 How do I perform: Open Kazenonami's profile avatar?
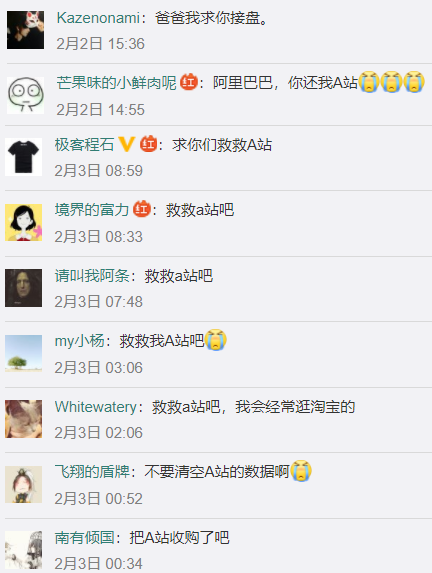[25, 30]
